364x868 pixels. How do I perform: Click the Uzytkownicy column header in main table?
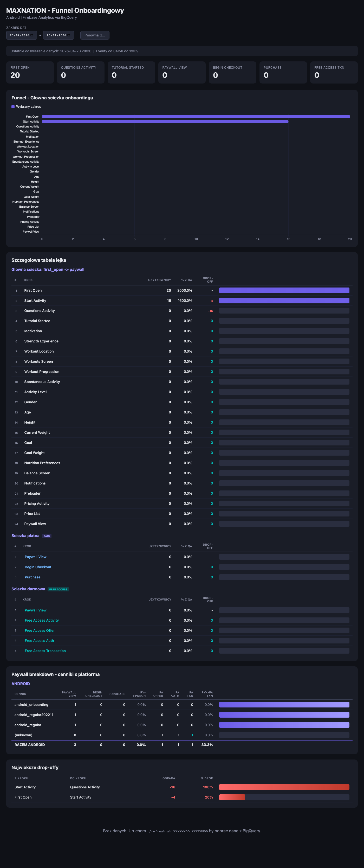[159, 280]
